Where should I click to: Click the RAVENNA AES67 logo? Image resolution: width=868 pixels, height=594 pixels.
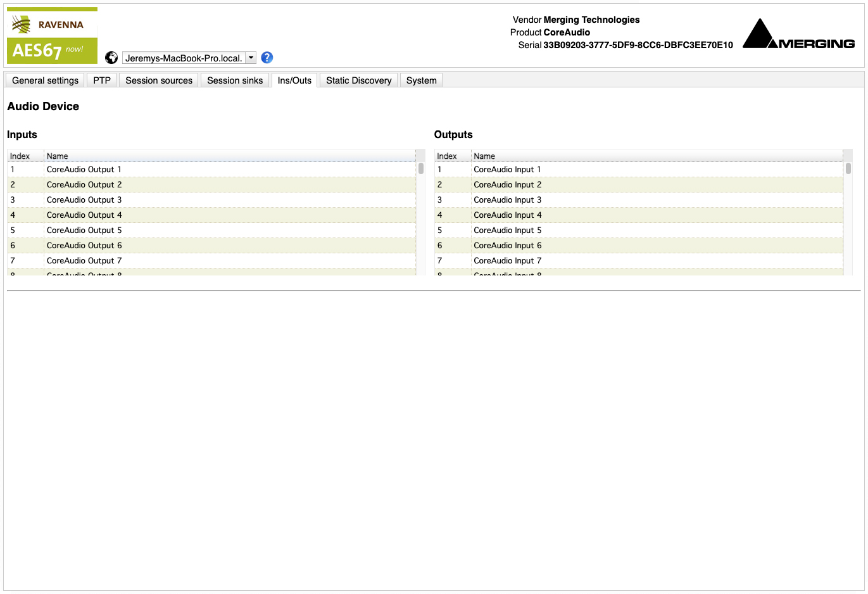point(52,36)
